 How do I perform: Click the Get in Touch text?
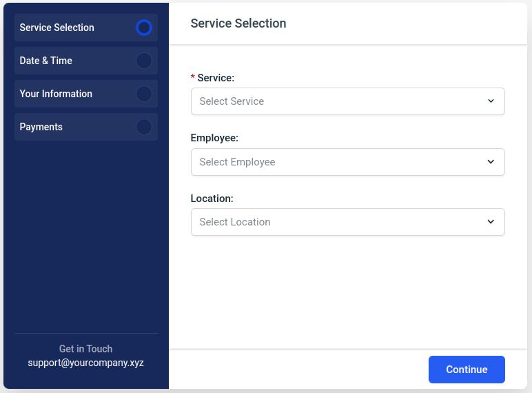[86, 349]
